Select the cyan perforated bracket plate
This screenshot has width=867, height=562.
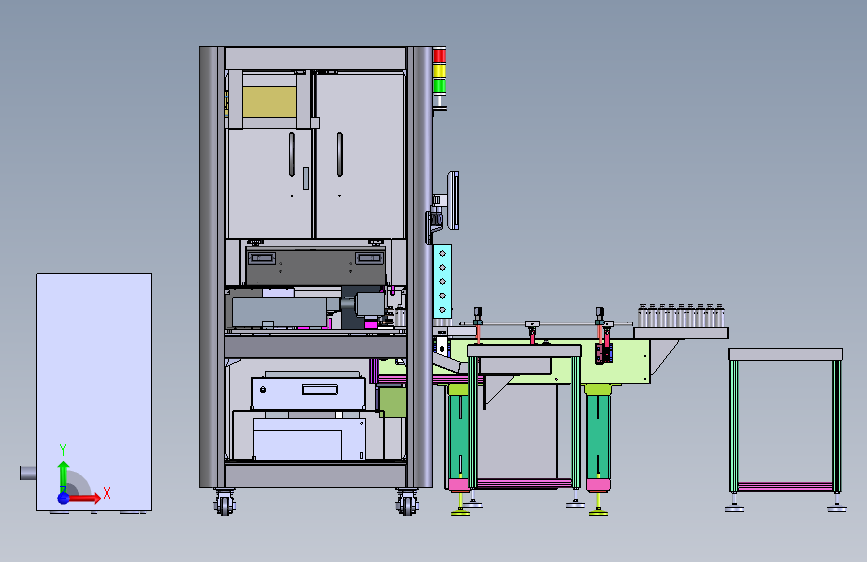point(442,281)
